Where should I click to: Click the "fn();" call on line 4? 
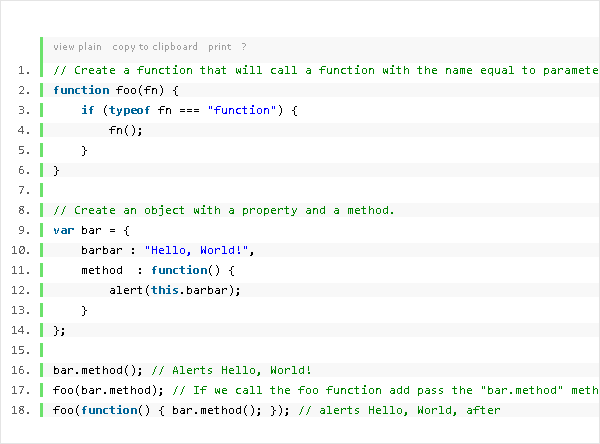[x=126, y=130]
